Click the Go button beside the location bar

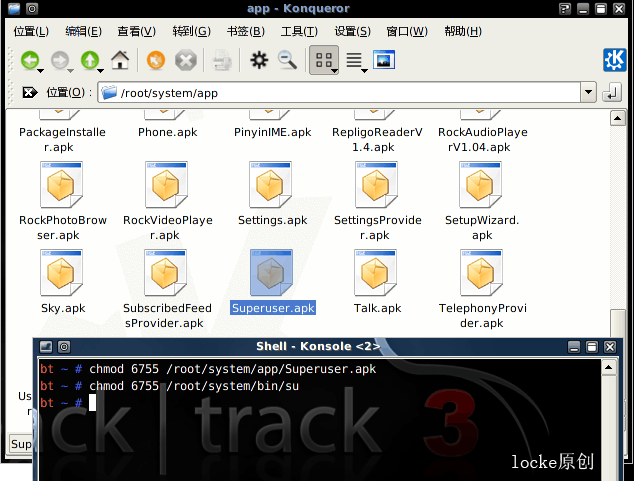pyautogui.click(x=612, y=93)
